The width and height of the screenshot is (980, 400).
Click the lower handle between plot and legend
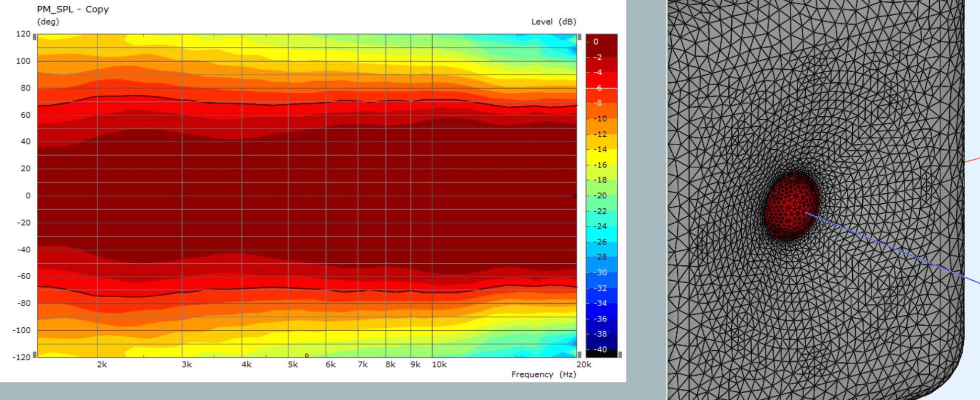click(579, 355)
